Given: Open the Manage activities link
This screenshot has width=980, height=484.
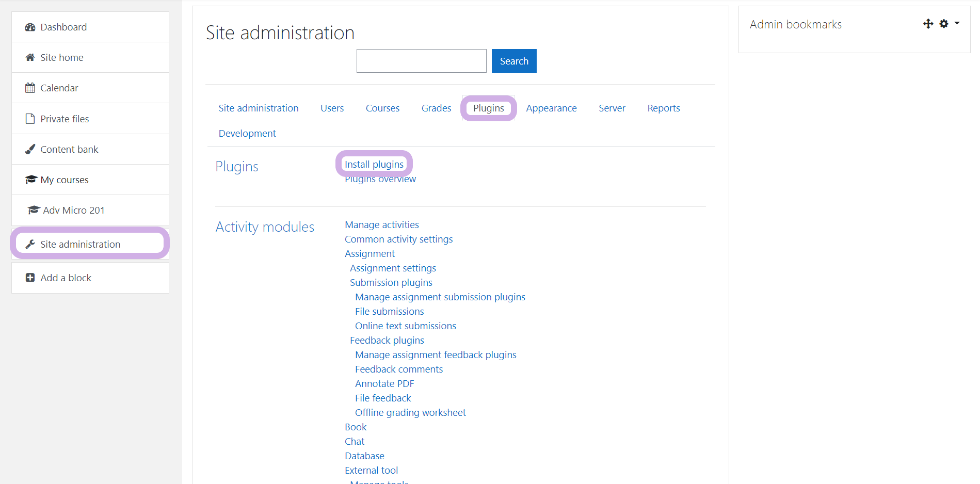Looking at the screenshot, I should [x=382, y=225].
